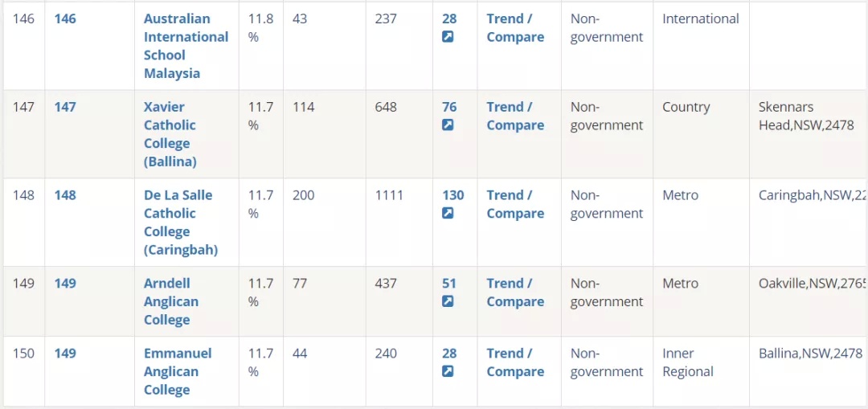The height and width of the screenshot is (409, 868).
Task: Click number 76 link in Xavier Catholic row
Action: tap(449, 107)
